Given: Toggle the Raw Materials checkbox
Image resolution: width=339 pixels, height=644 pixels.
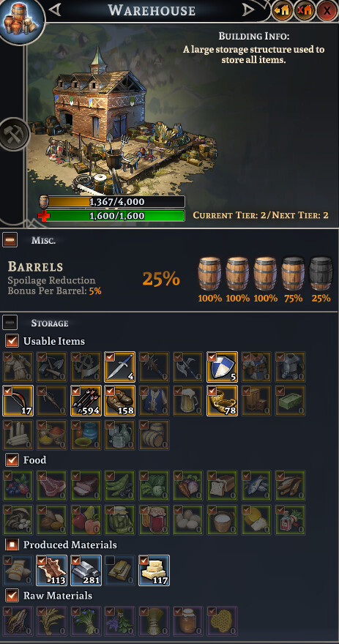Looking at the screenshot, I should coord(12,595).
